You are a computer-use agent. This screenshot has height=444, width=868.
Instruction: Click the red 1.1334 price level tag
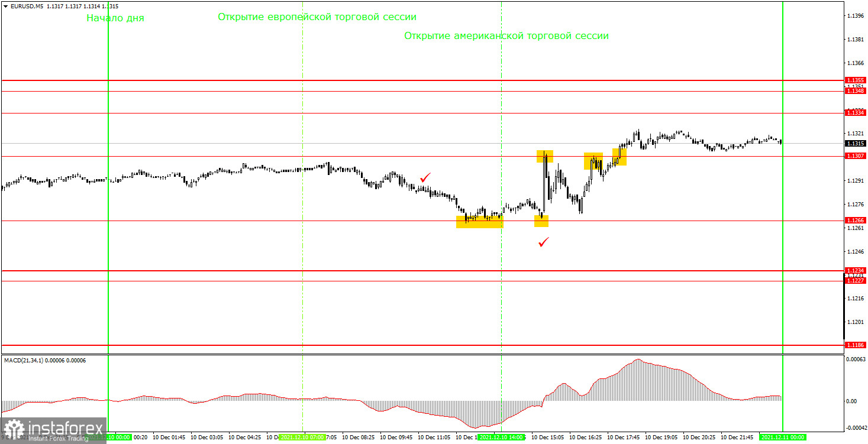point(856,112)
